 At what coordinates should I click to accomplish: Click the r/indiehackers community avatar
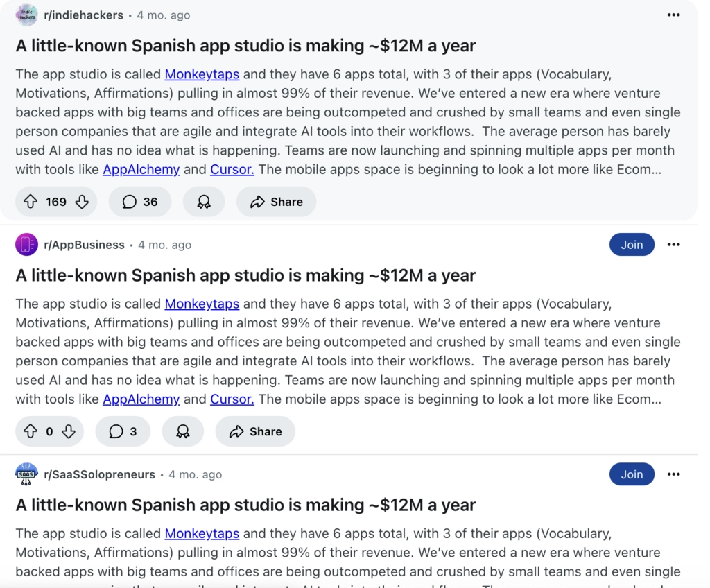pos(26,15)
